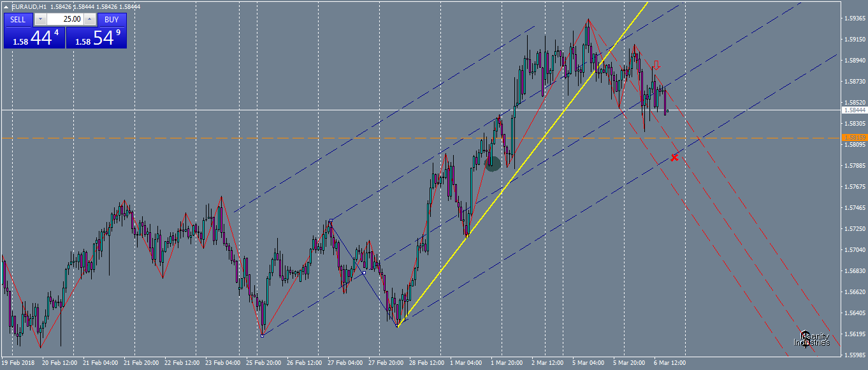868x370 pixels.
Task: Click the red X exit marker on the chart
Action: (674, 158)
